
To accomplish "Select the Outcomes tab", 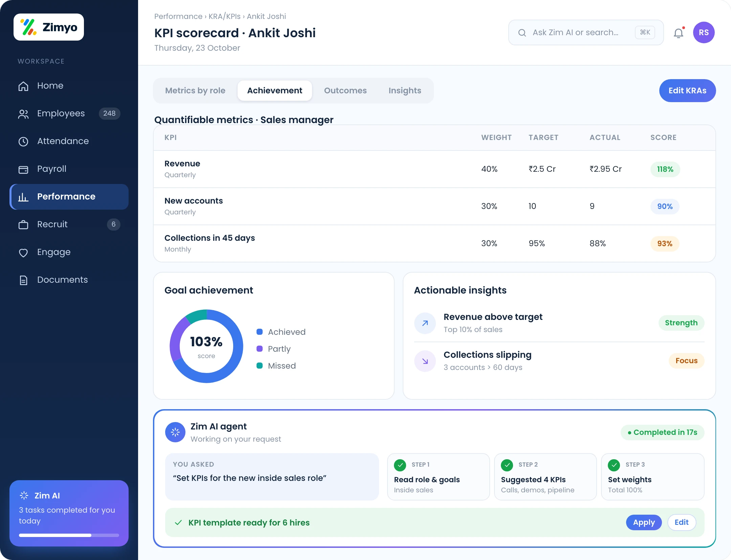I will (345, 91).
